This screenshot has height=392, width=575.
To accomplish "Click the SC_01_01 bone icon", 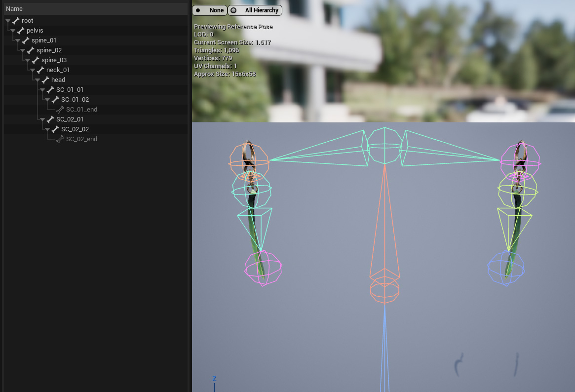I will tap(50, 90).
